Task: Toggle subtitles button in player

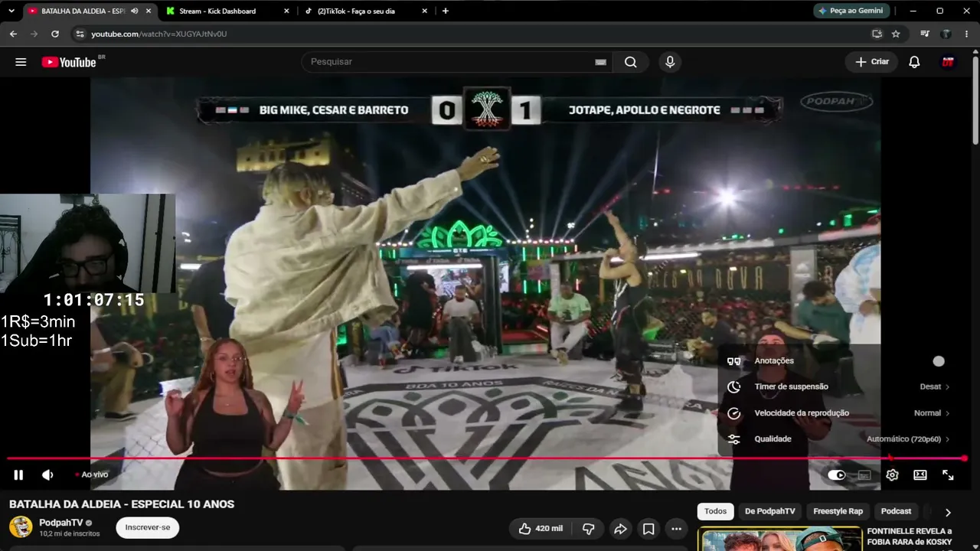Action: point(864,475)
